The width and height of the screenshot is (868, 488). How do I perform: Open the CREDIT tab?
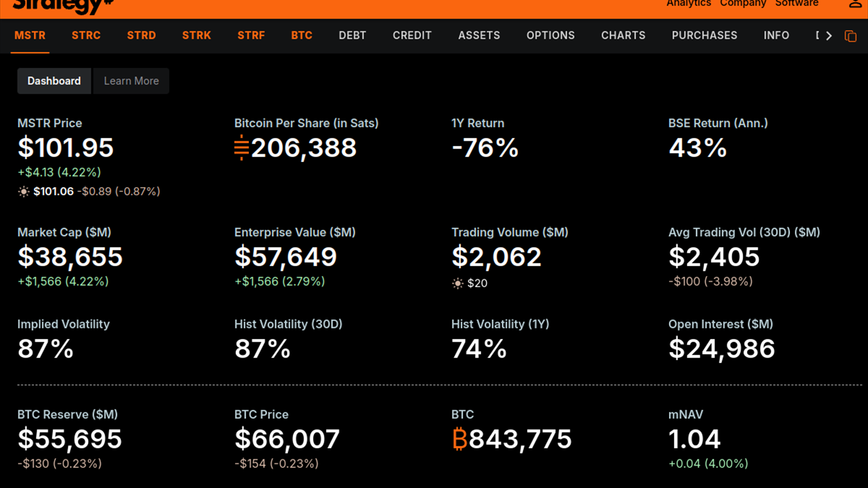pos(412,35)
